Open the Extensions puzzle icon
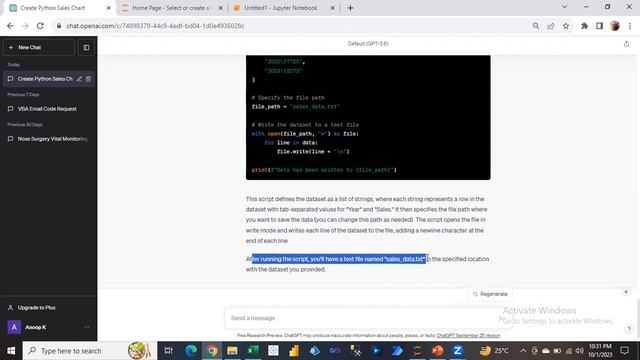This screenshot has width=640, height=360. click(584, 26)
